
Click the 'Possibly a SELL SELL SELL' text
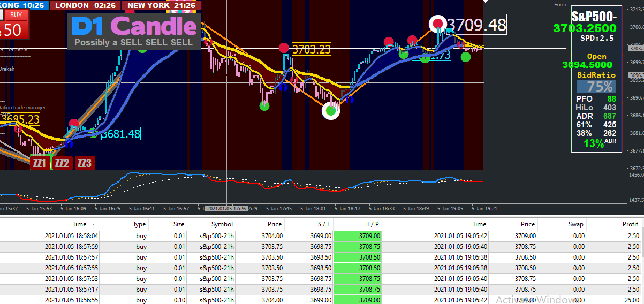click(x=133, y=42)
